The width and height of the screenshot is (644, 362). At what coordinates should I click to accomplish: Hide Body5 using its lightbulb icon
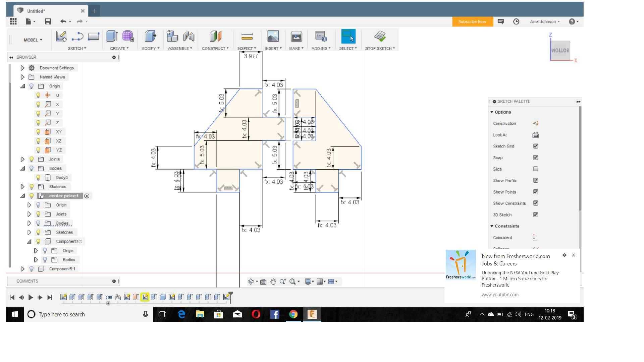[x=38, y=177]
